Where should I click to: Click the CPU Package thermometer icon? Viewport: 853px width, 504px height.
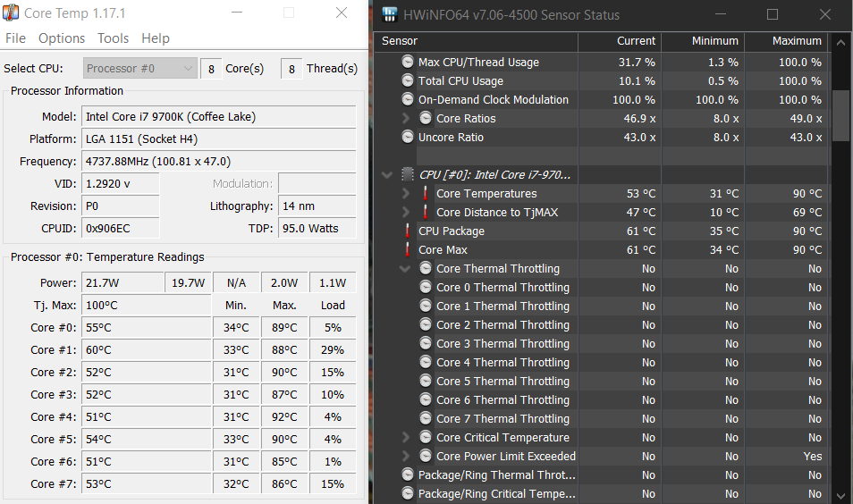point(408,231)
